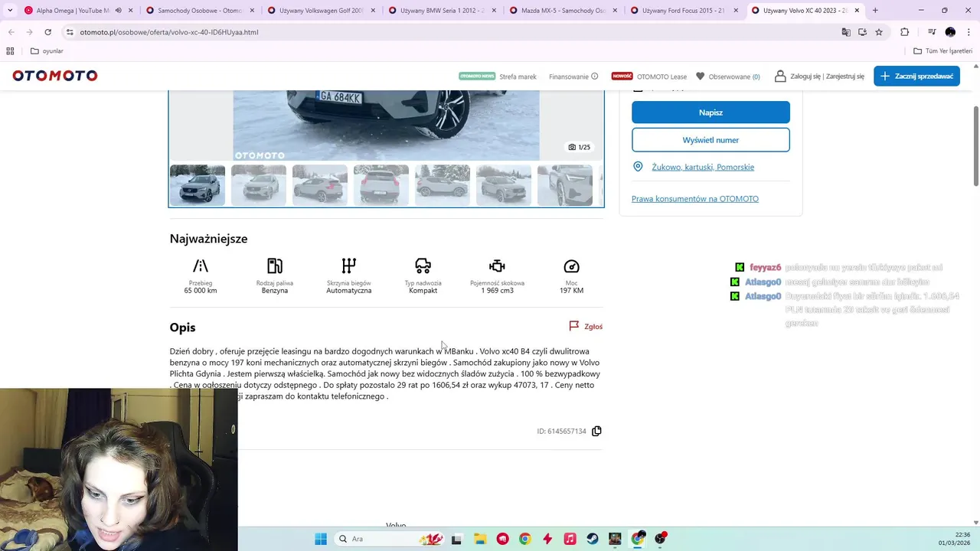
Task: Open the Windows Start button
Action: (321, 539)
